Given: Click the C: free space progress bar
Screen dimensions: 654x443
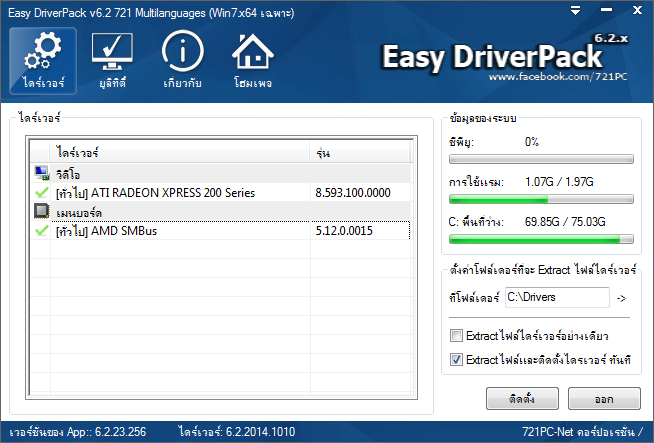Looking at the screenshot, I should coord(541,239).
